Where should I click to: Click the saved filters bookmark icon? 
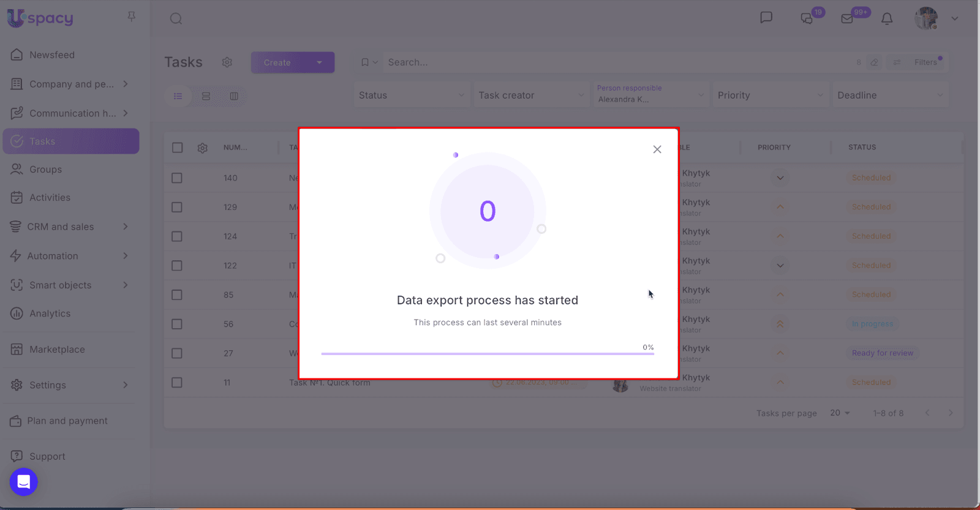pyautogui.click(x=365, y=62)
